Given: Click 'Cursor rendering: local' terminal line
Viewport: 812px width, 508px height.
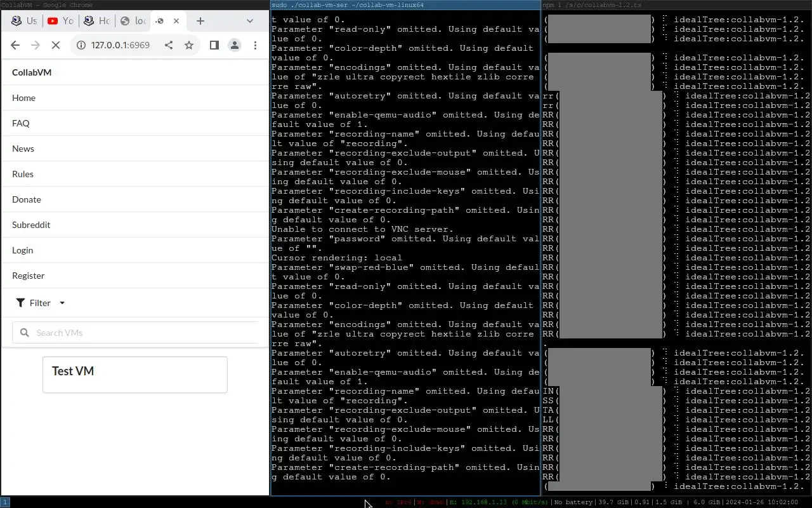Looking at the screenshot, I should coord(337,258).
